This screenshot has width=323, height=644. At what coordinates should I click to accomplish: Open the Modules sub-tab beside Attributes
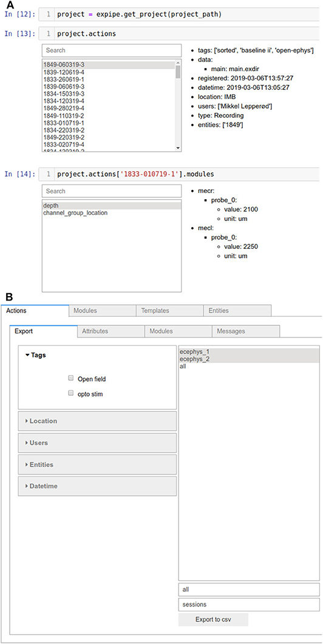click(178, 331)
